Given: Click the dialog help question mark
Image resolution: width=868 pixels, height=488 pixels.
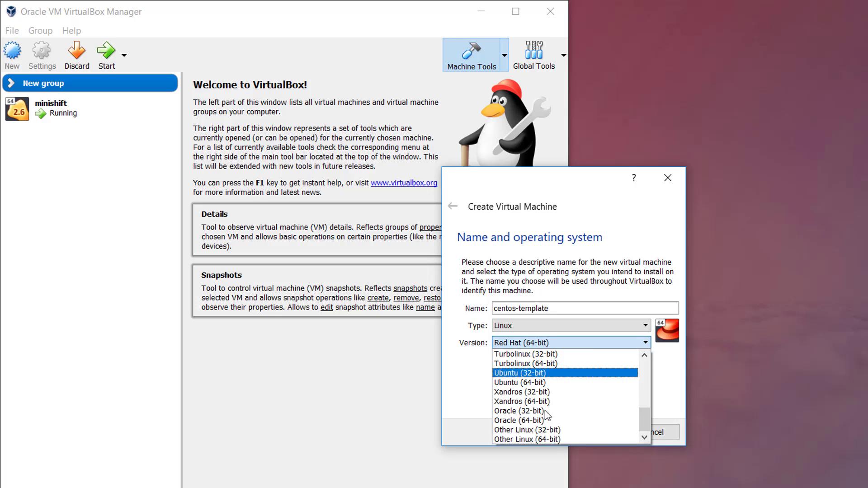Looking at the screenshot, I should point(634,178).
